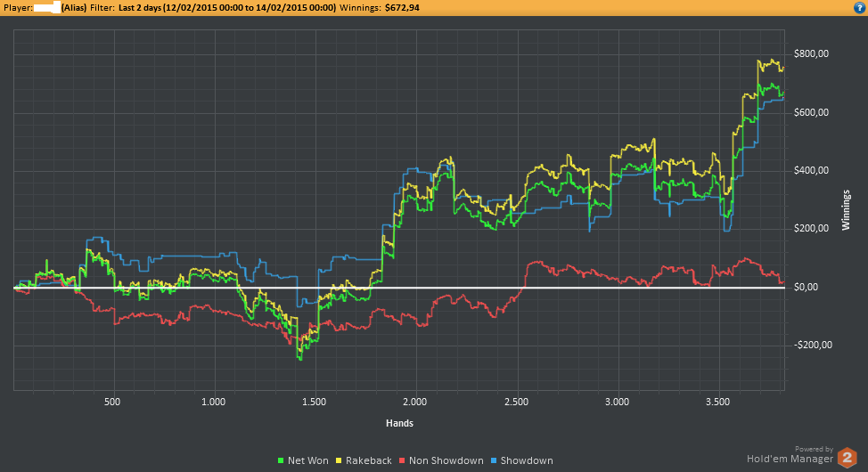The height and width of the screenshot is (472, 868).
Task: Click the Non Showdown legend label
Action: [446, 460]
